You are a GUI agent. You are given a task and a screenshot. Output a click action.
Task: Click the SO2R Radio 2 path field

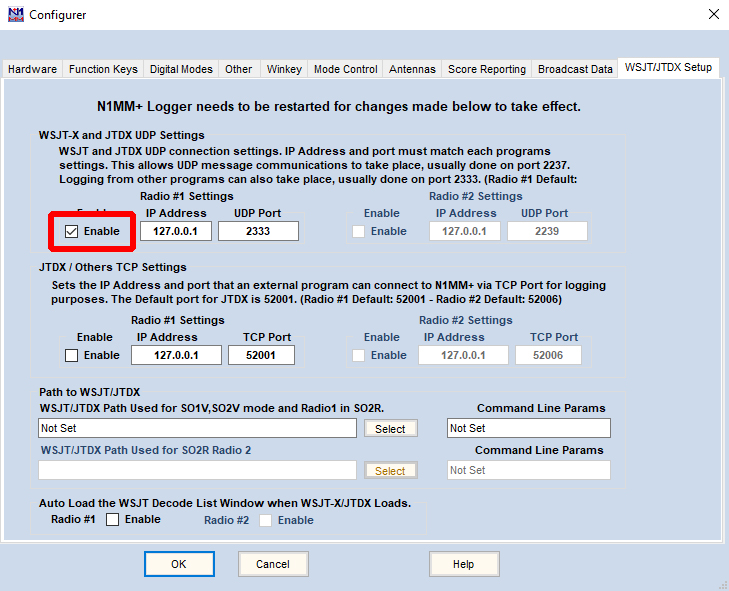198,470
